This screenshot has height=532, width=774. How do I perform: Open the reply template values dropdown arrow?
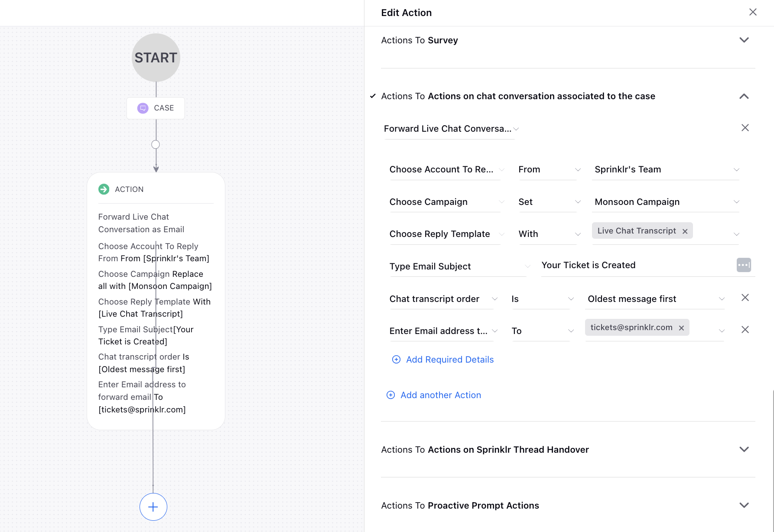point(736,234)
